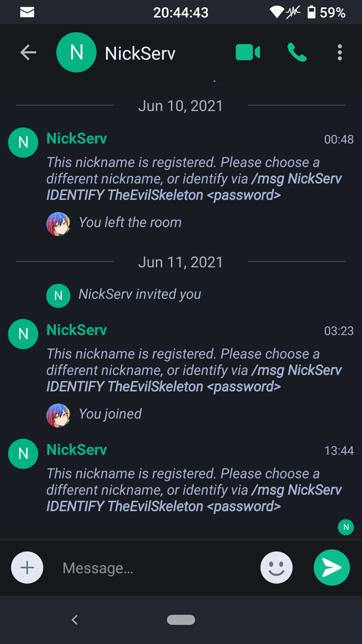Tap your avatar beside "You left the room"
The height and width of the screenshot is (644, 362).
pos(58,224)
